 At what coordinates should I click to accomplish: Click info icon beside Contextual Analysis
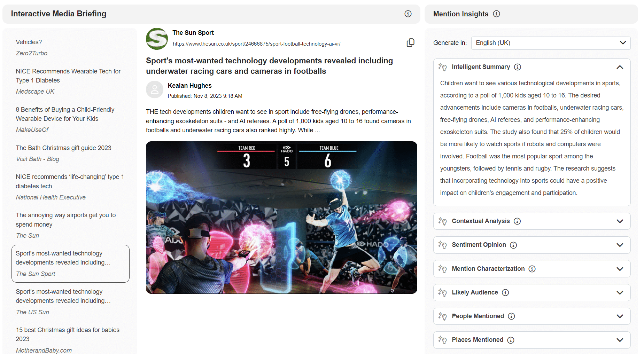tap(517, 221)
